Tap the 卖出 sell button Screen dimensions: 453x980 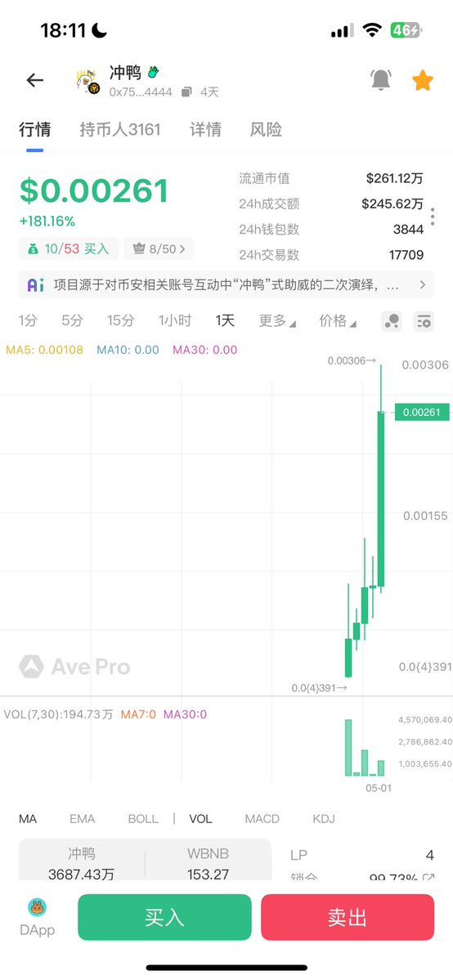348,917
